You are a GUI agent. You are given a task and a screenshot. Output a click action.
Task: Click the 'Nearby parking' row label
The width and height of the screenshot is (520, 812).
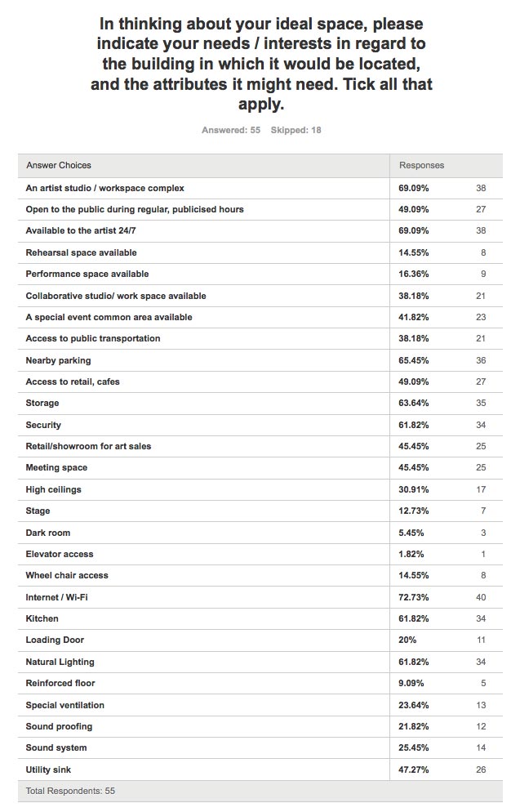[58, 360]
